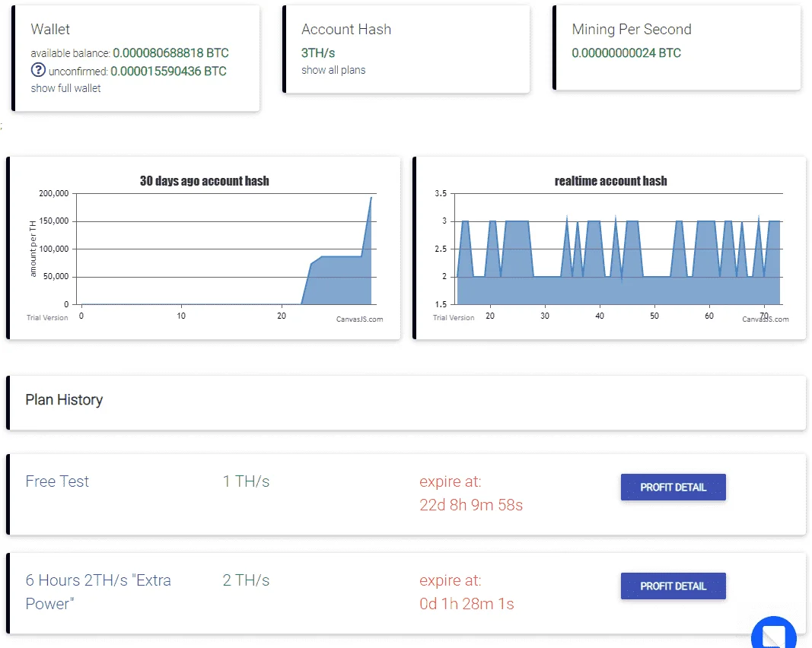Open the show all plans link

point(333,70)
